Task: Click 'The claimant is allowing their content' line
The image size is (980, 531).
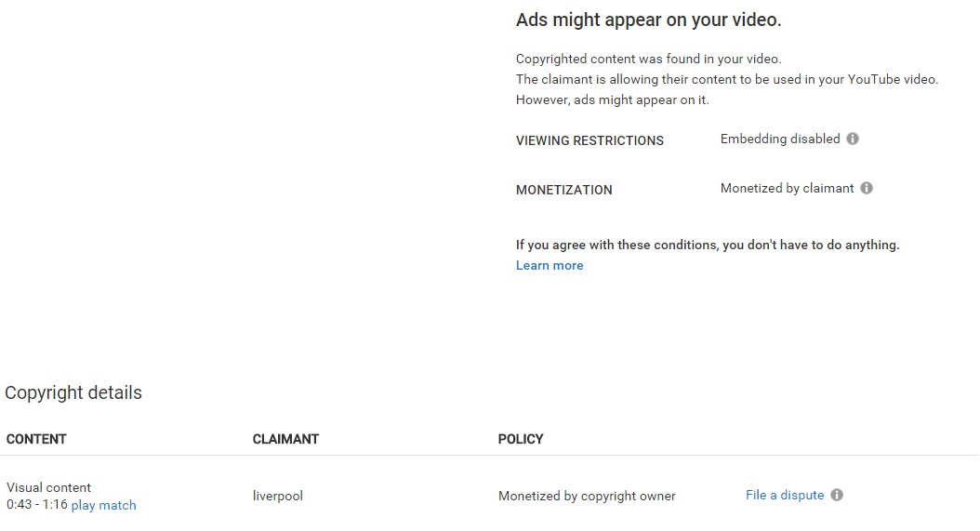Action: click(727, 79)
